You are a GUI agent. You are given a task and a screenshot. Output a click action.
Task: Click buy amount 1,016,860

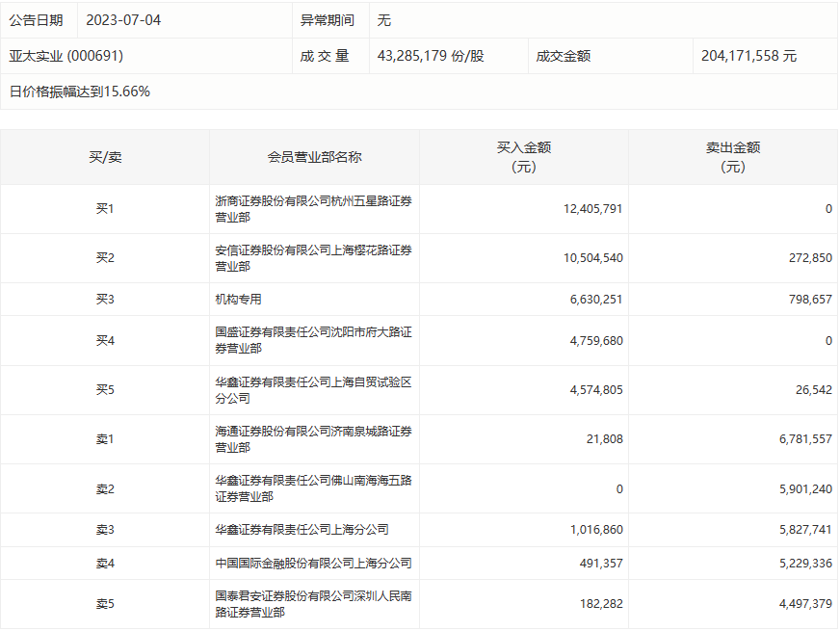tap(595, 530)
